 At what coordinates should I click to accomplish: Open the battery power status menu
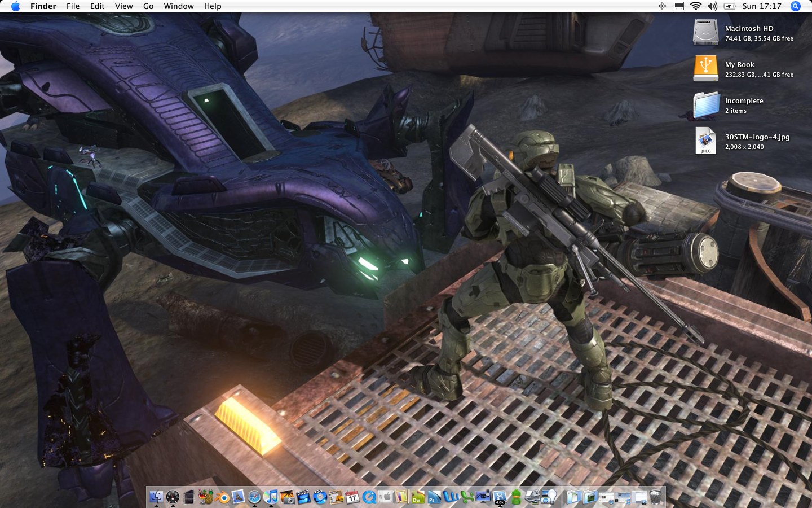click(730, 6)
